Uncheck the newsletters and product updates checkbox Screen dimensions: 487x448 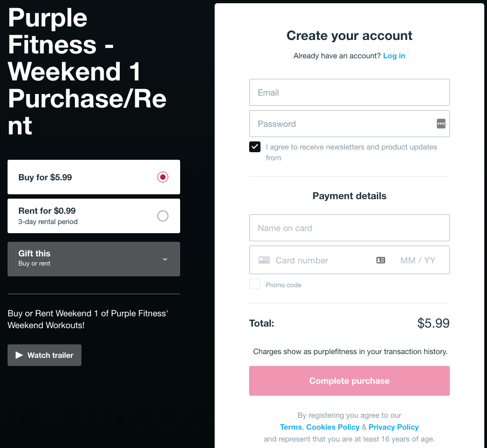[x=255, y=147]
